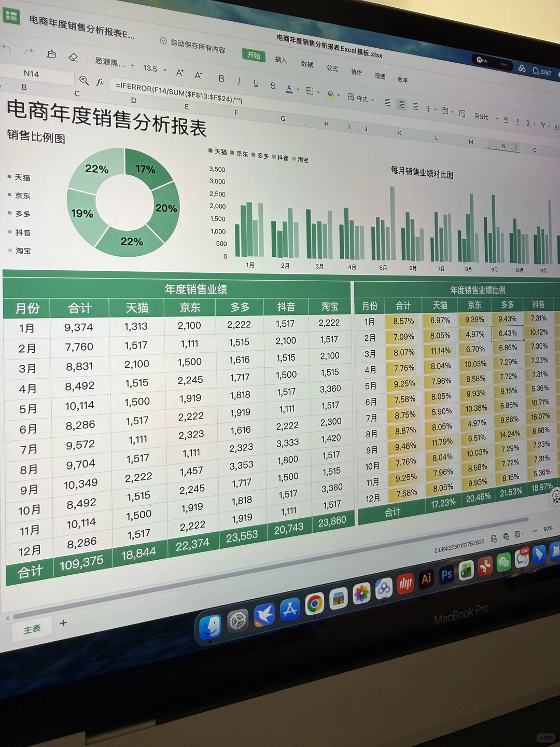Click the merge cells icon
Screen dimensions: 560x747
coord(445,111)
